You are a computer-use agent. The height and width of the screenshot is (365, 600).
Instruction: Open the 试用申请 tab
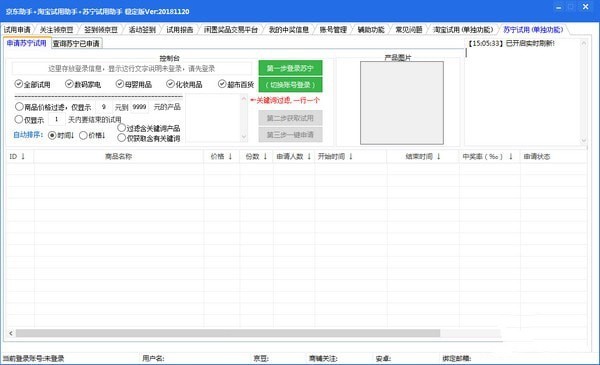coord(17,29)
